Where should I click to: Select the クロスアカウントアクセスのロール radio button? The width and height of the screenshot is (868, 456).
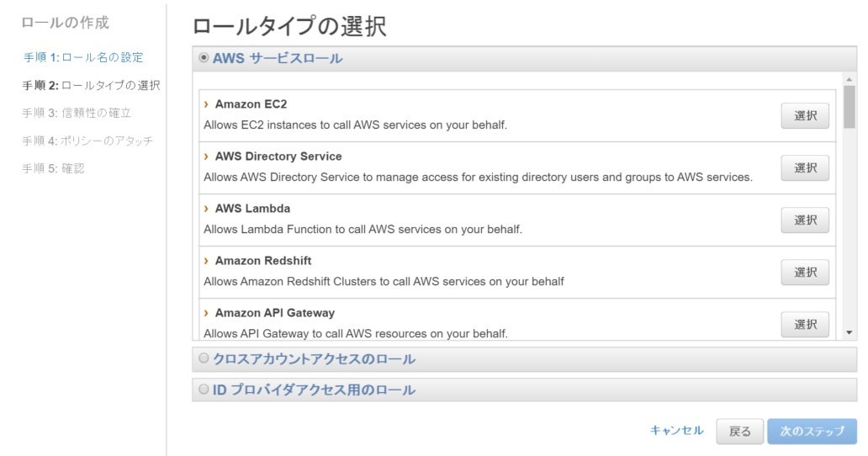pos(204,358)
